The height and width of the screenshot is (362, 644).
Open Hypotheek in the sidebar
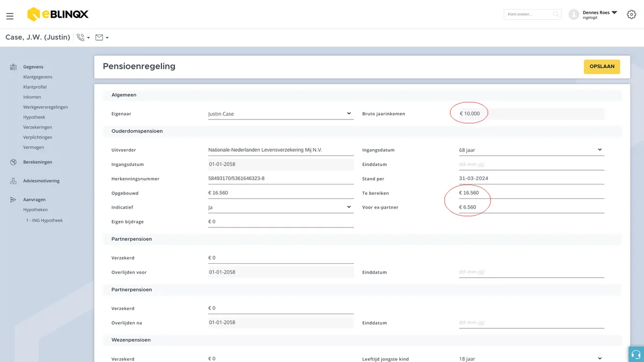click(34, 117)
